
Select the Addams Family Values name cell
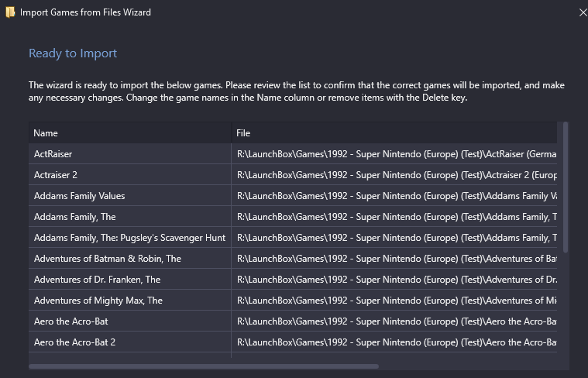pos(130,196)
